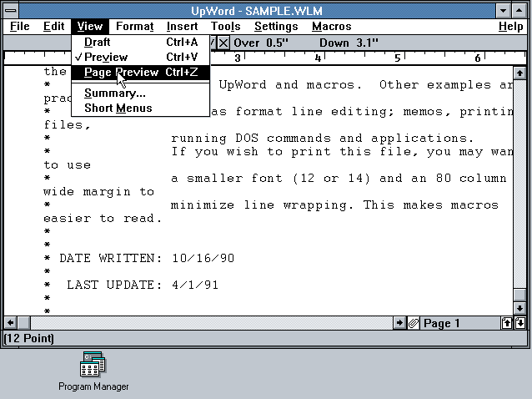The image size is (532, 399).
Task: Close the open View menu
Action: 90,27
